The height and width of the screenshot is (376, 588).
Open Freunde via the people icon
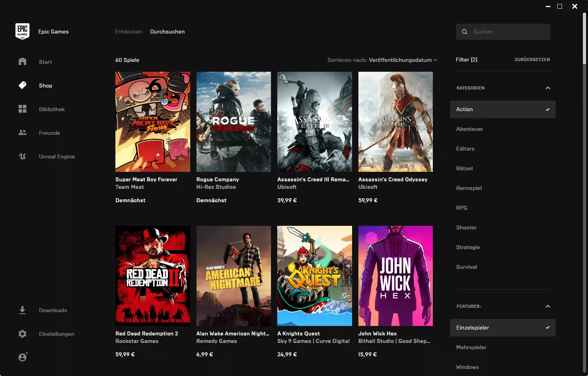tap(22, 132)
